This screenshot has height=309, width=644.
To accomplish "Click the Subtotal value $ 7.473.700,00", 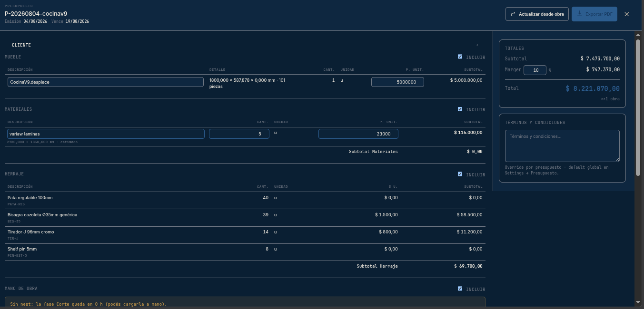I will point(600,58).
